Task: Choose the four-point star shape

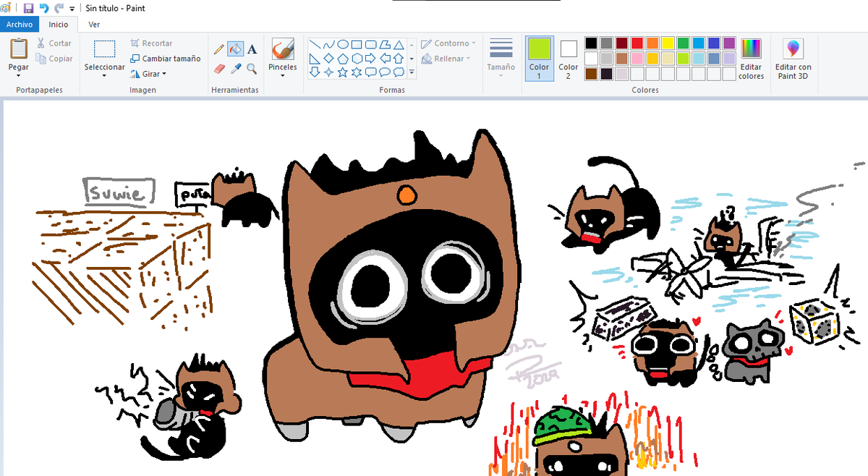Action: pyautogui.click(x=328, y=72)
